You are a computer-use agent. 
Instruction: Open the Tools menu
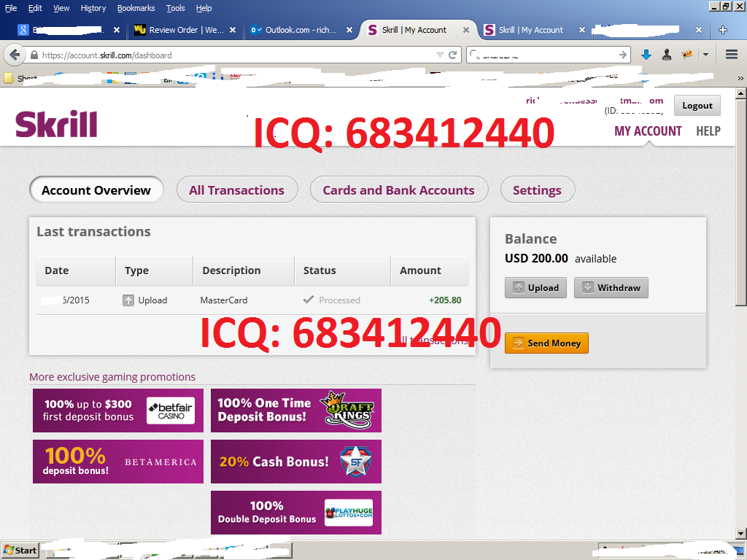(x=175, y=8)
